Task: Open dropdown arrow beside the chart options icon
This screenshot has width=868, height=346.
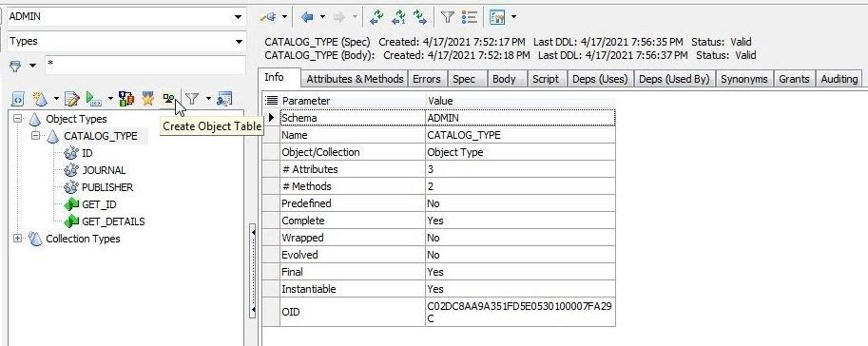Action: 513,17
